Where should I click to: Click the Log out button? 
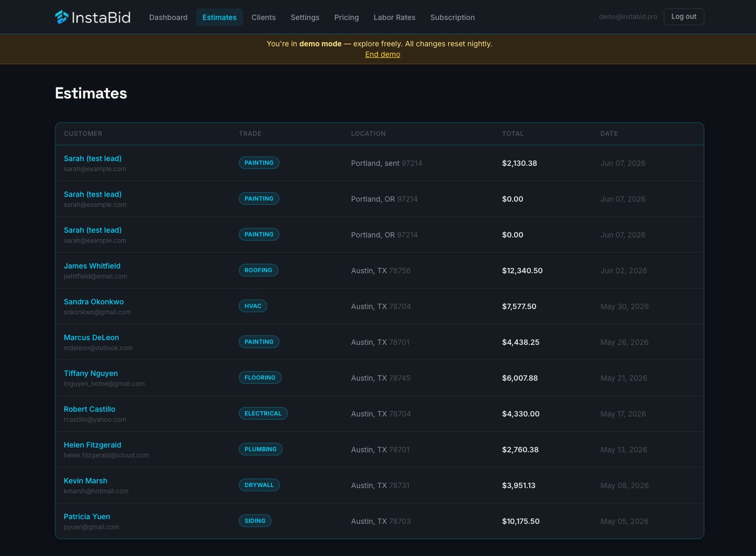pyautogui.click(x=684, y=17)
